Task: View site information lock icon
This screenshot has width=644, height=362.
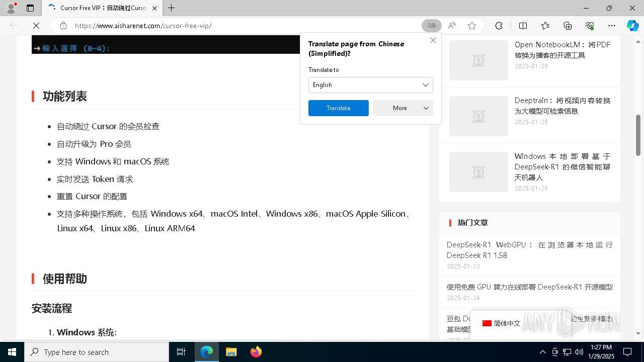Action: [63, 26]
